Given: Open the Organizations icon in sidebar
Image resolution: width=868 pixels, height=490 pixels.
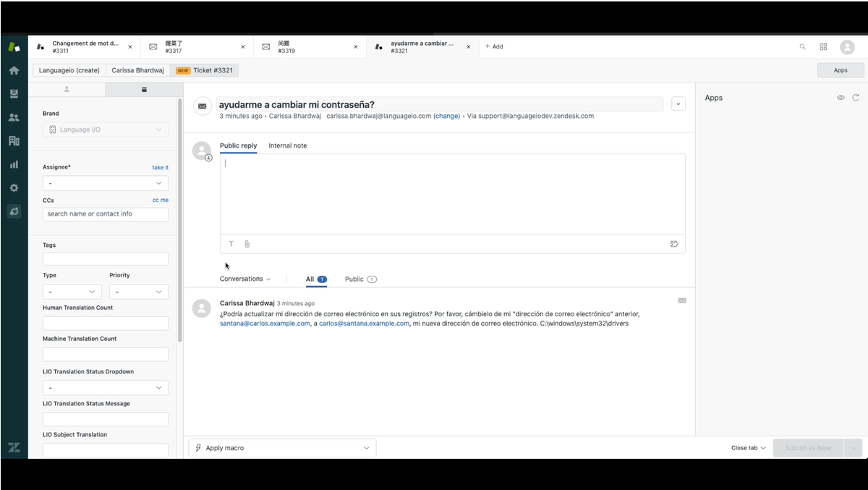Looking at the screenshot, I should click(14, 141).
